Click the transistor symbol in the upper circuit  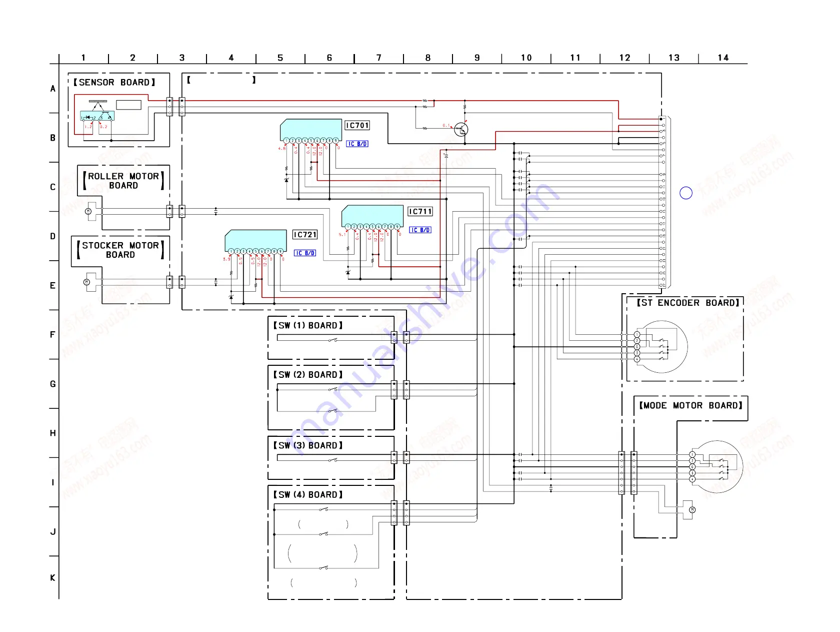click(x=461, y=130)
